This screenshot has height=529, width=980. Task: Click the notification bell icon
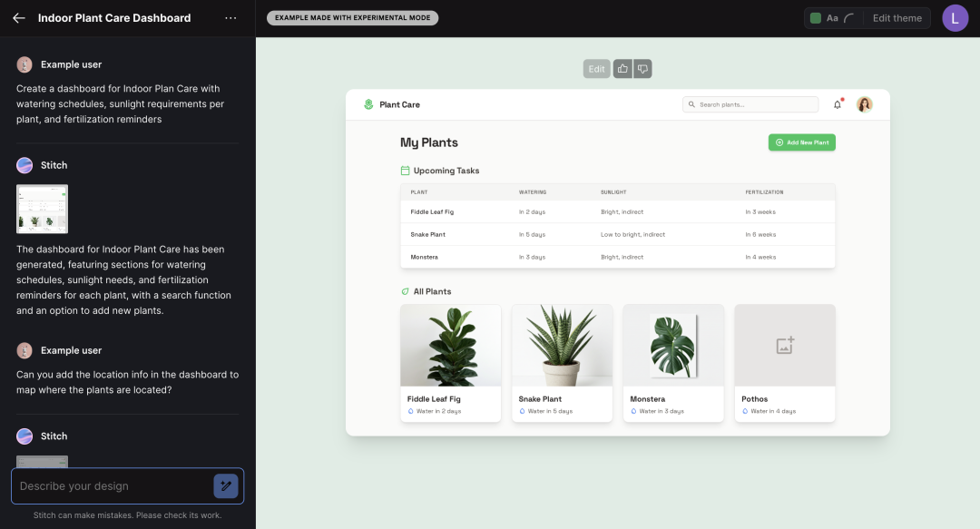pyautogui.click(x=838, y=104)
